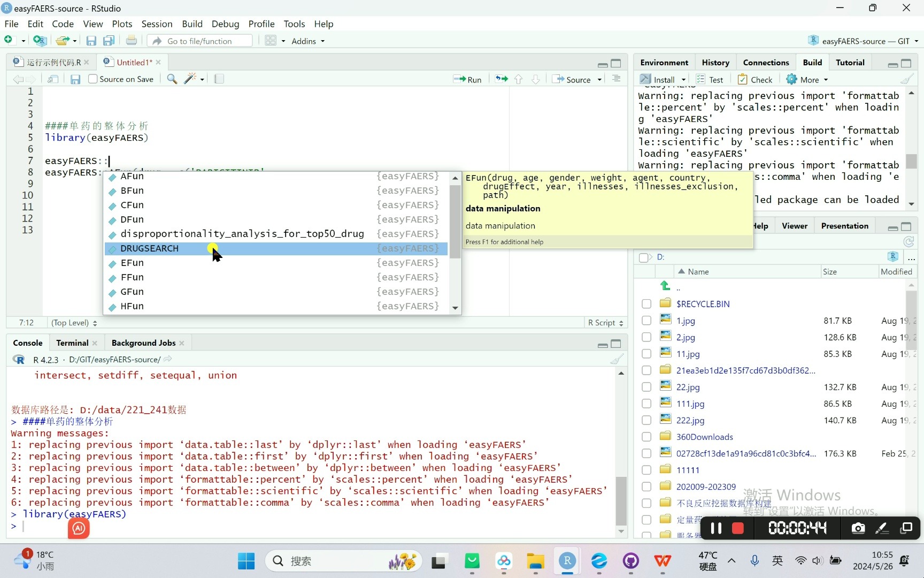Click the clear console broom icon

pos(617,359)
